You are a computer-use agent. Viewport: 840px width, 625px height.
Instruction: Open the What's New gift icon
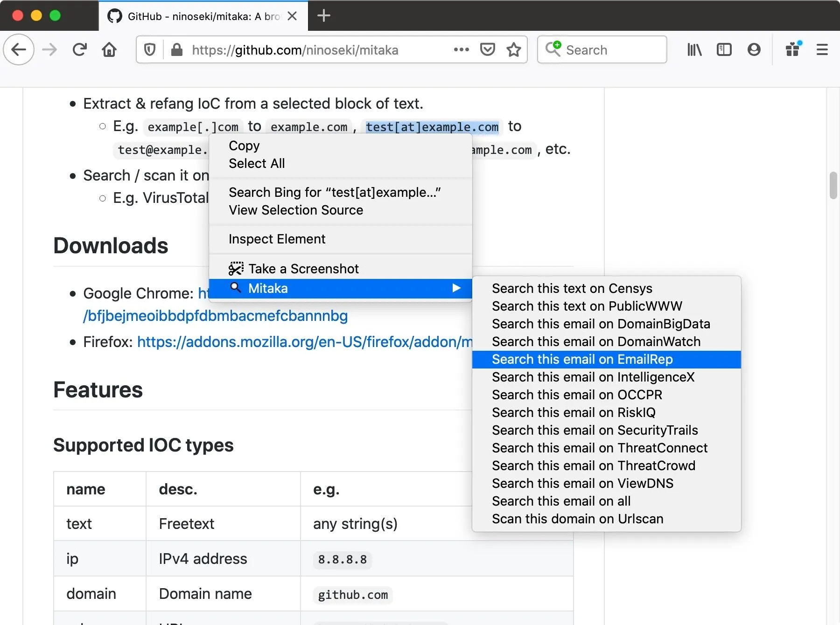pos(793,49)
